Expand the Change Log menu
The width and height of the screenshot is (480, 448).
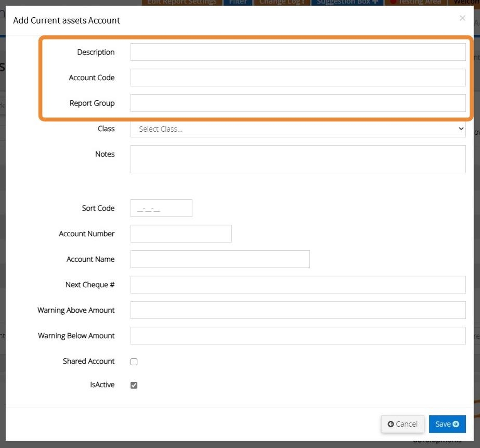pyautogui.click(x=282, y=2)
